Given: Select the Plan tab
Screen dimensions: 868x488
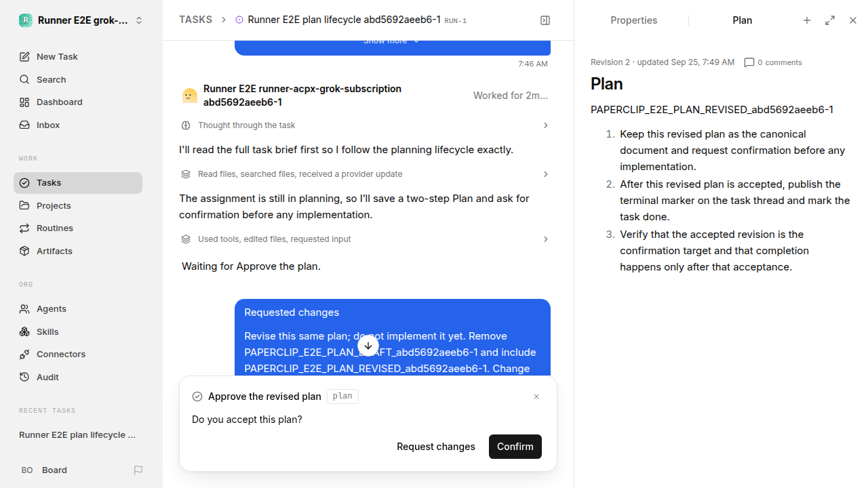Looking at the screenshot, I should coord(742,20).
